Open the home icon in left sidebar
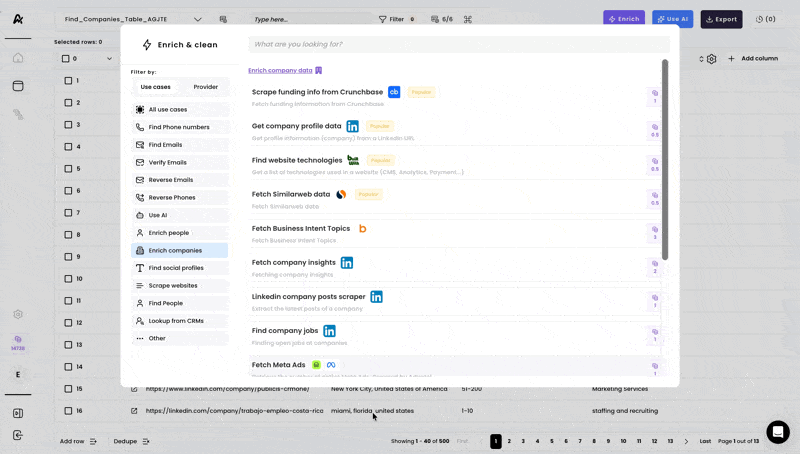Viewport: 800px width, 454px height. [x=18, y=58]
